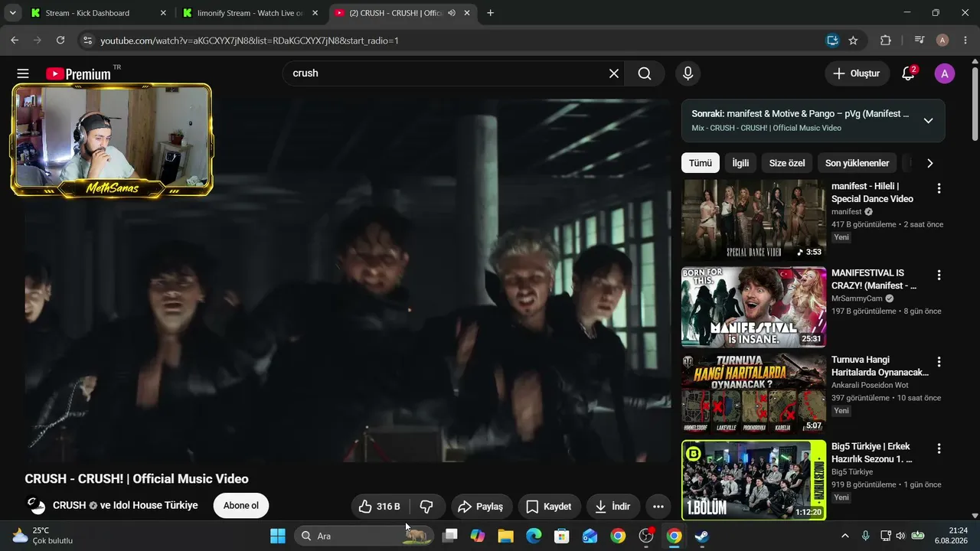Open the manifest channel name link
The width and height of the screenshot is (980, 551).
click(x=846, y=211)
